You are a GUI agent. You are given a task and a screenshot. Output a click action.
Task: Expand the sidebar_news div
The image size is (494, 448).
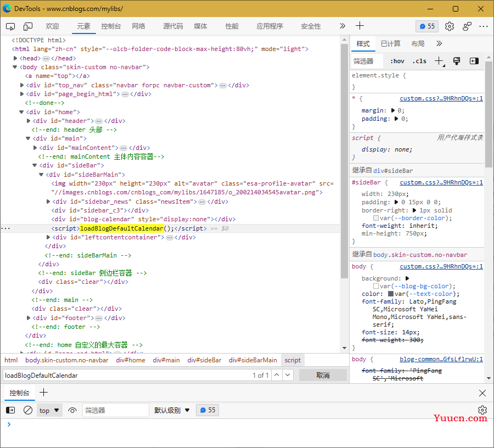[48, 201]
